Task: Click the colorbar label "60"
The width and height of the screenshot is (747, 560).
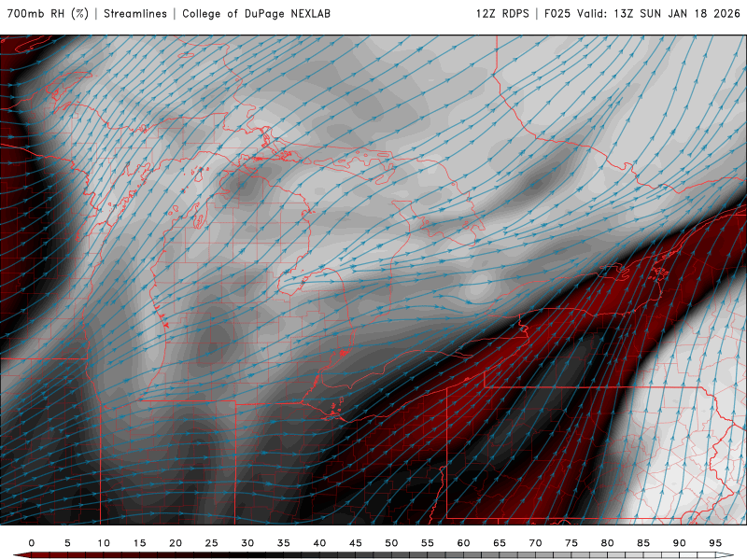Action: [463, 543]
